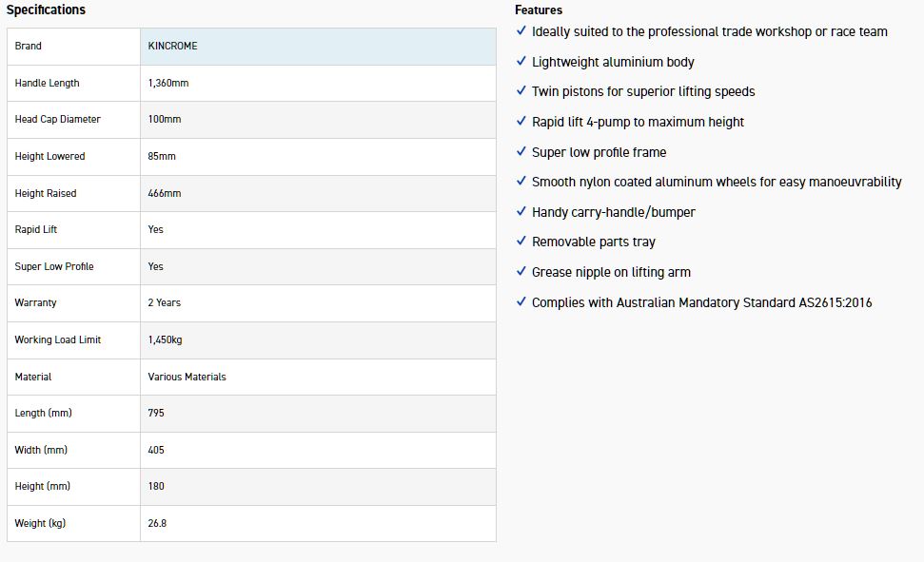
Task: Click the checkmark beside Lightweight aluminium body
Action: click(521, 62)
